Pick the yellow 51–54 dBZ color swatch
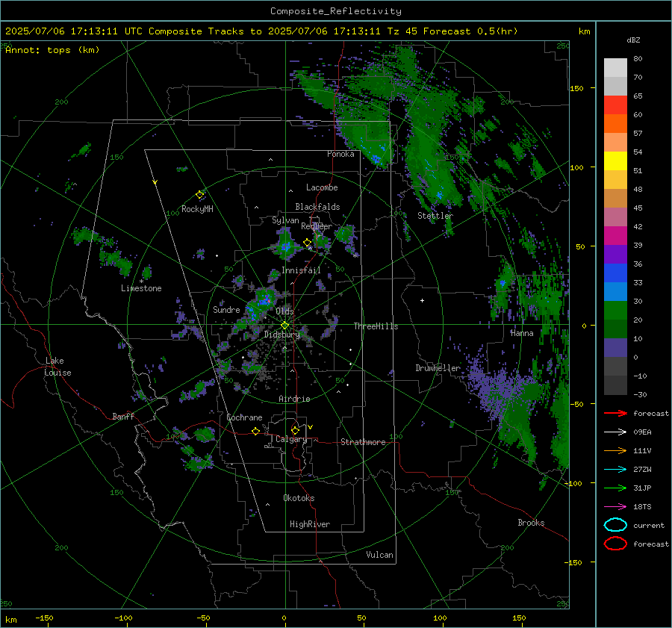The width and height of the screenshot is (672, 628). coord(615,161)
